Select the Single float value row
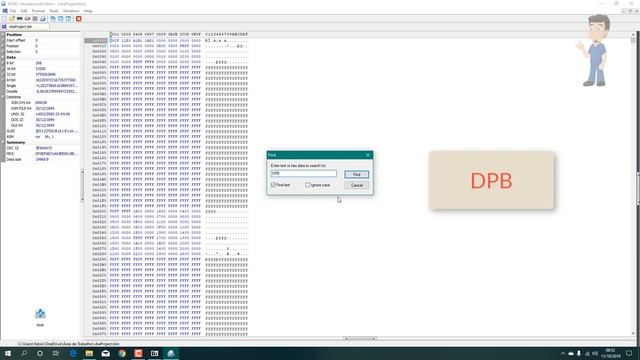Image resolution: width=640 pixels, height=360 pixels. pyautogui.click(x=43, y=86)
